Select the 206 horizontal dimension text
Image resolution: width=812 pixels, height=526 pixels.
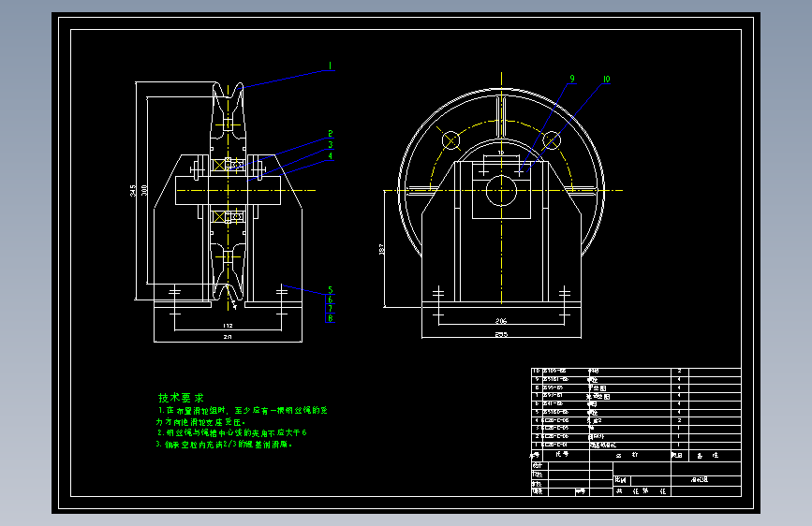(x=501, y=321)
